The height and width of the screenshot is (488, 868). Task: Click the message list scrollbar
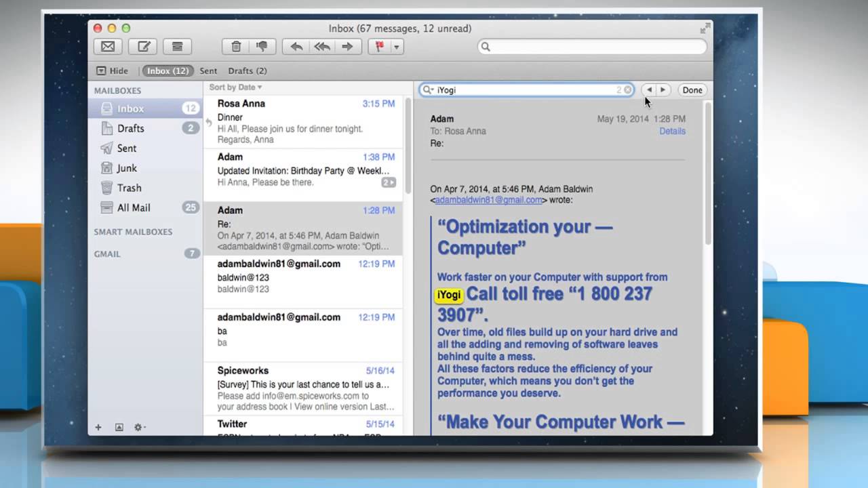(x=408, y=146)
